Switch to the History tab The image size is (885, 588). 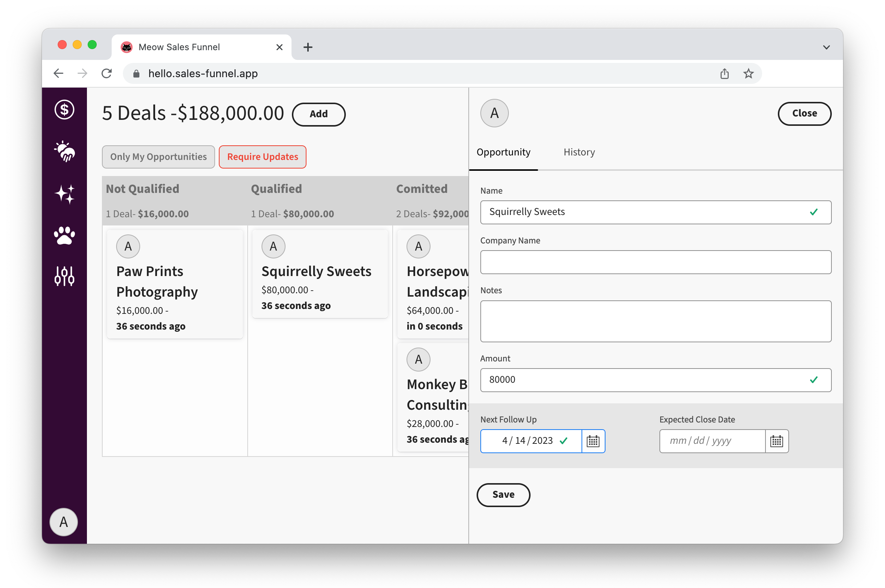point(579,152)
